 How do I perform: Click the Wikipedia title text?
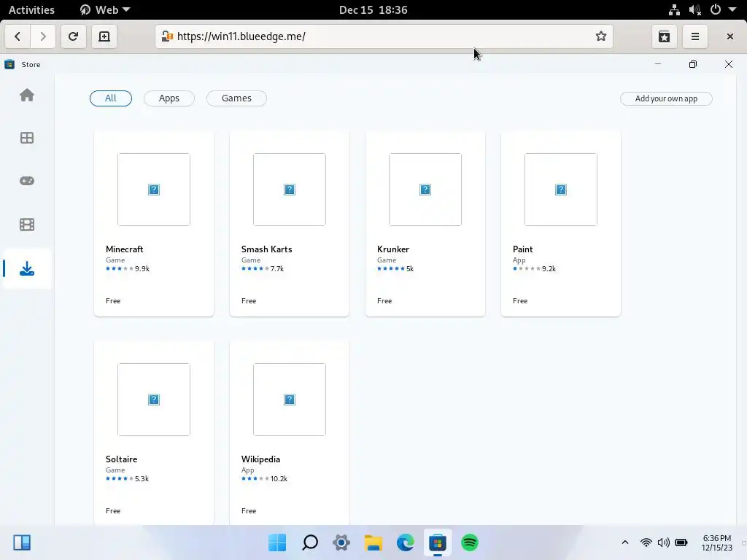pyautogui.click(x=260, y=459)
